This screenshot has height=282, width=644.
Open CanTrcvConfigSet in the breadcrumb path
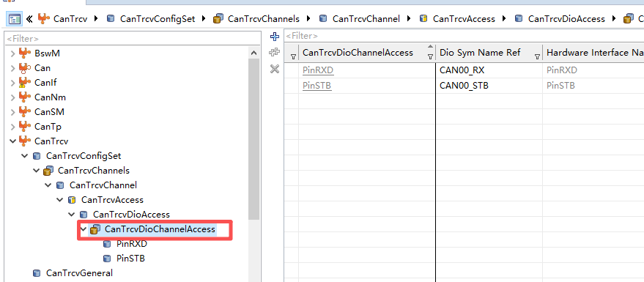point(158,19)
